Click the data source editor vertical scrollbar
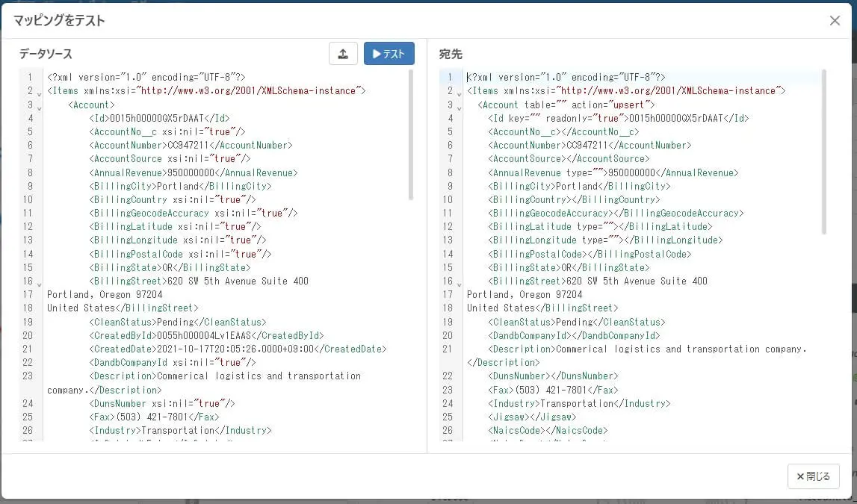Image resolution: width=857 pixels, height=504 pixels. [410, 135]
